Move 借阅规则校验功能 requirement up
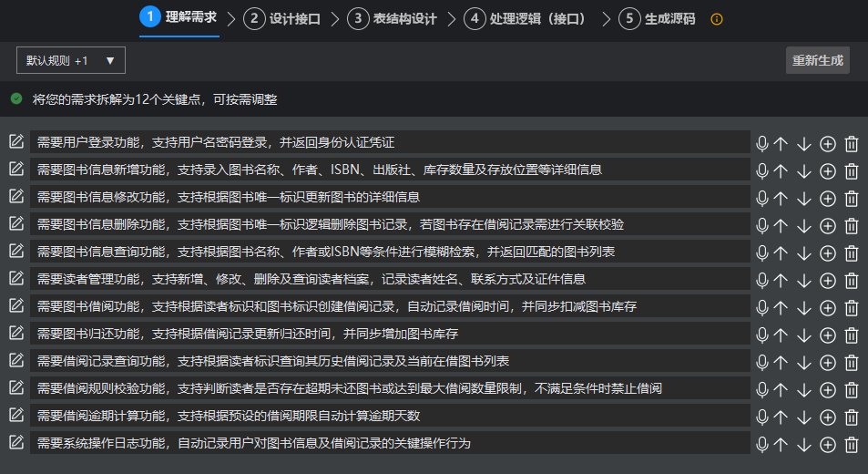The width and height of the screenshot is (868, 474). point(781,389)
